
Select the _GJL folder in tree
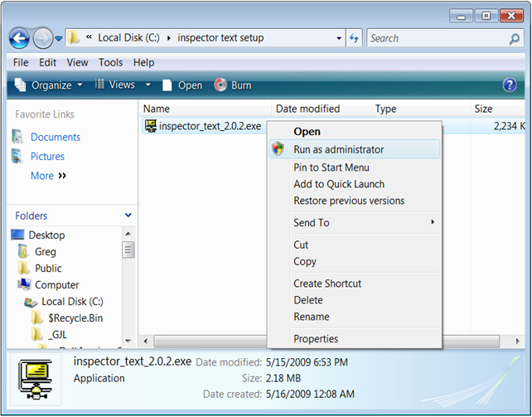[58, 335]
